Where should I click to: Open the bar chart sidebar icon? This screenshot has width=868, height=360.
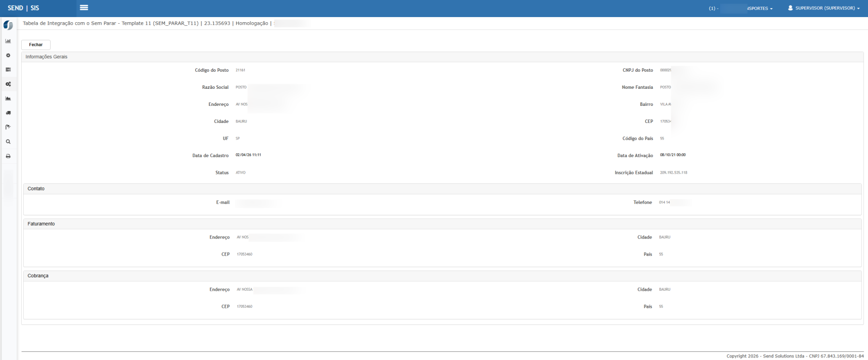(8, 41)
